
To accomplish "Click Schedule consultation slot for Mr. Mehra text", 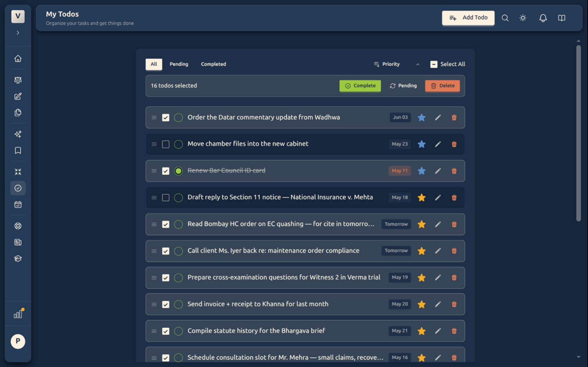I will click(285, 357).
